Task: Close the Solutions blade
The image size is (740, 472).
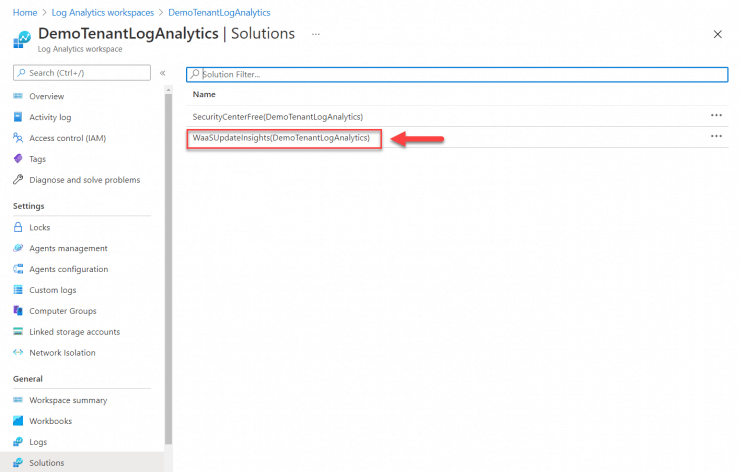Action: click(717, 34)
